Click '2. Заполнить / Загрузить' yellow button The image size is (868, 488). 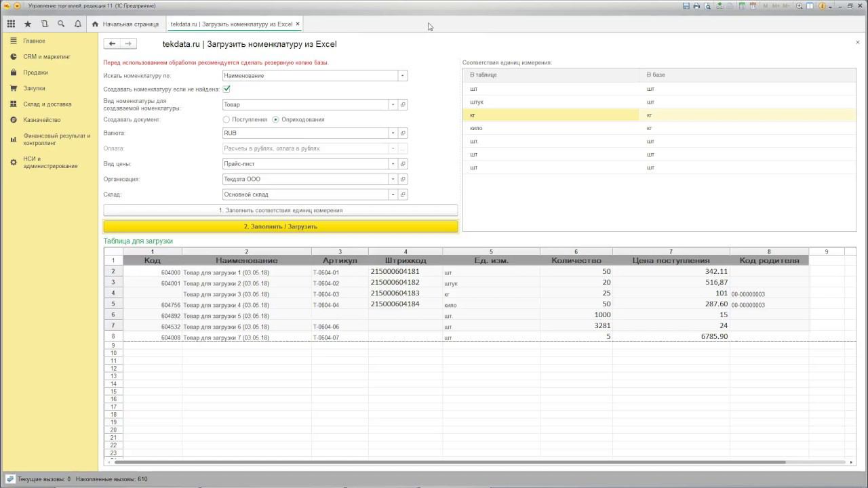[280, 226]
